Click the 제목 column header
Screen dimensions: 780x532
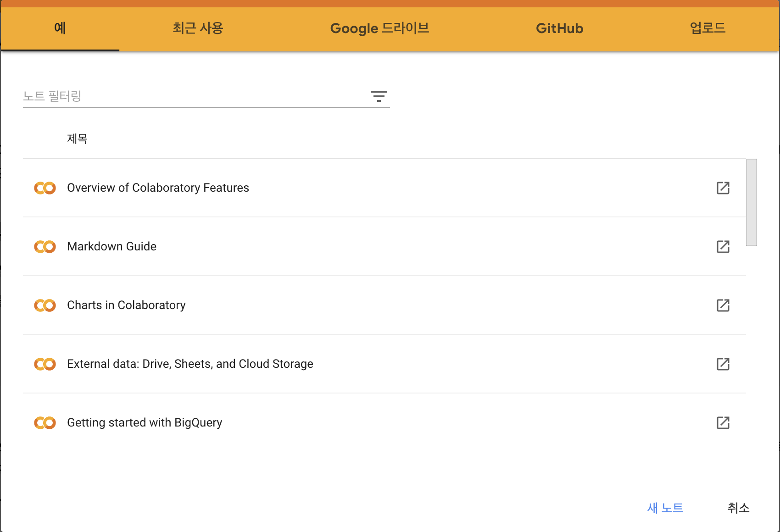77,139
